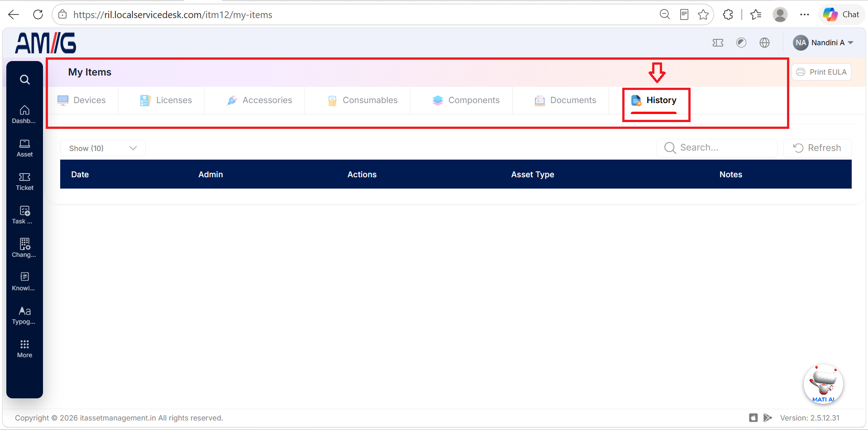Expand the Nandini A user menu
The width and height of the screenshot is (868, 430).
[x=823, y=43]
